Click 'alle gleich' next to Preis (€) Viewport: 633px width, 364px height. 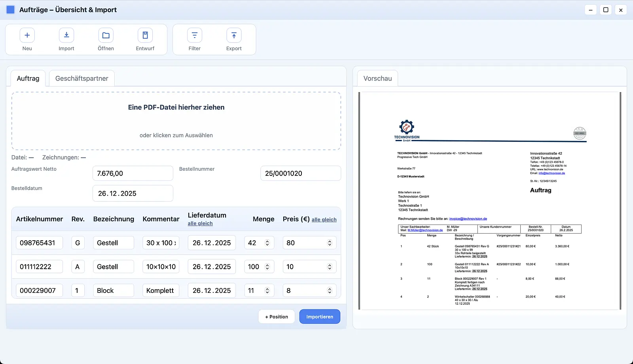[x=324, y=220]
